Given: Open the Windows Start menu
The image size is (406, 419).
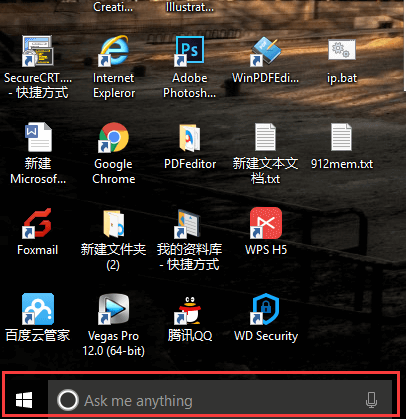Looking at the screenshot, I should pyautogui.click(x=24, y=400).
